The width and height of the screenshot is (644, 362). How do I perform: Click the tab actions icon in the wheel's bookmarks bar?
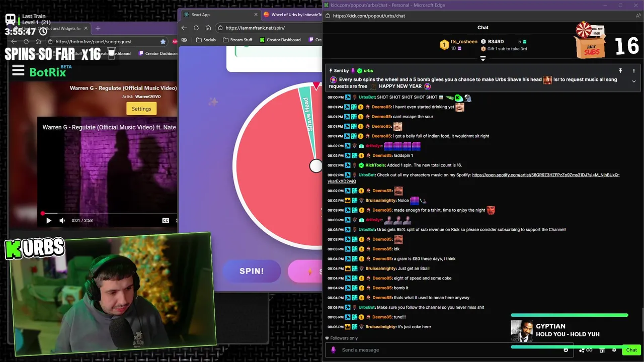[x=184, y=40]
